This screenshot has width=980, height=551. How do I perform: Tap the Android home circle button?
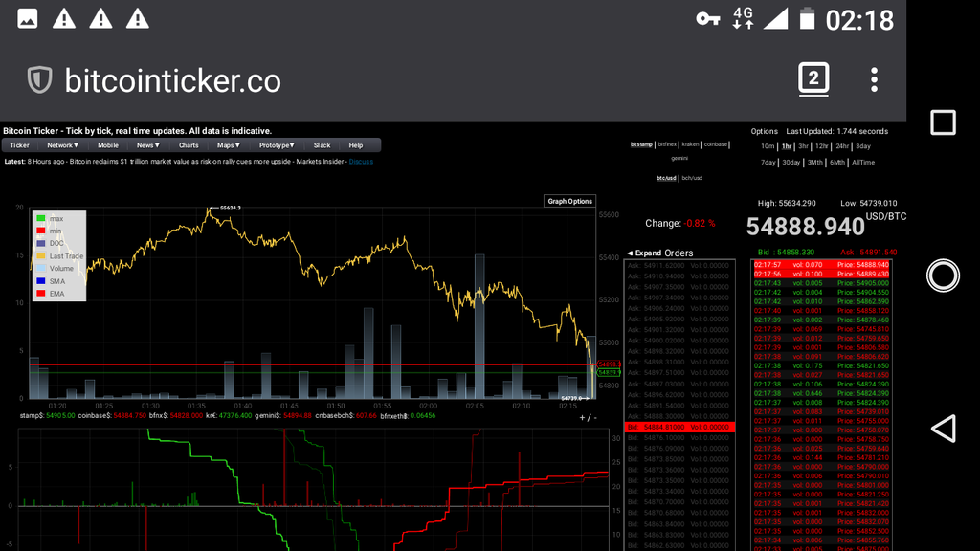click(x=943, y=275)
